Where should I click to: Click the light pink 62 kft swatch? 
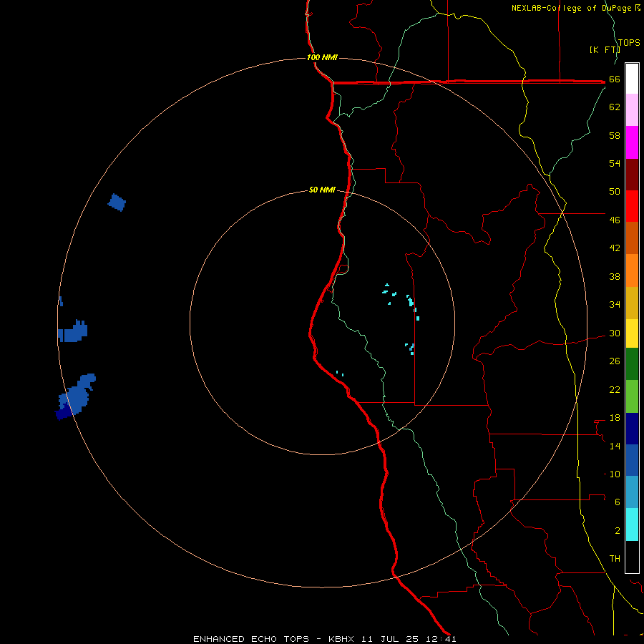tap(632, 110)
